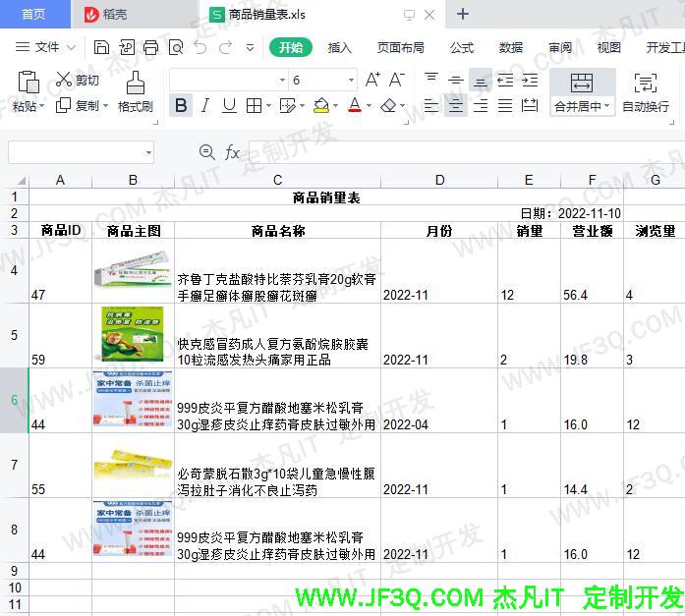Open the Paste (粘贴) dropdown arrow

[x=42, y=106]
